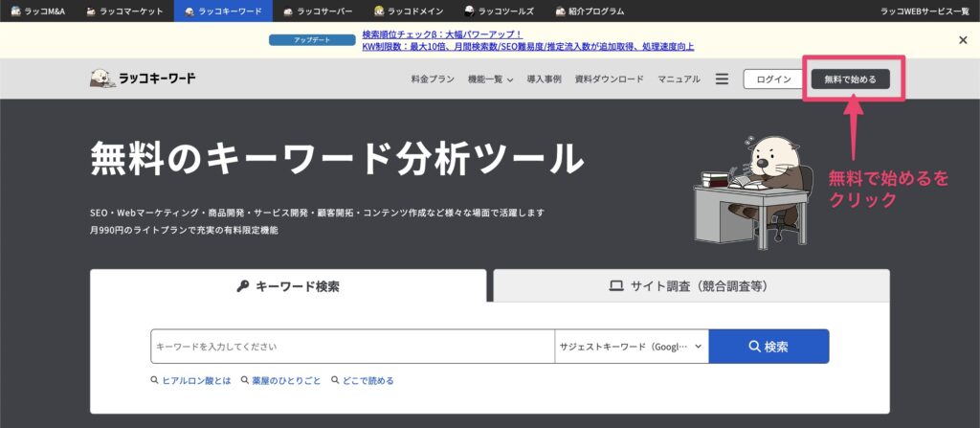
Task: Open the 検索順位チェックβ announcement link
Action: [x=442, y=34]
